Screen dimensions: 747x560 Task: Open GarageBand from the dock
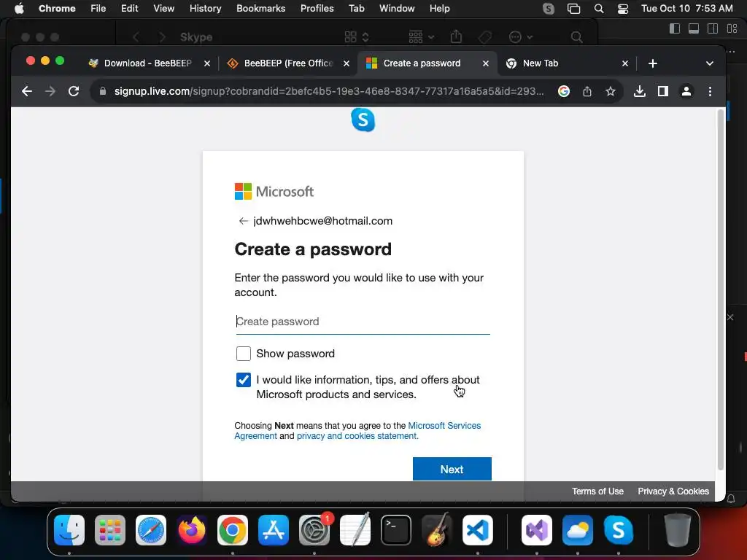[437, 530]
